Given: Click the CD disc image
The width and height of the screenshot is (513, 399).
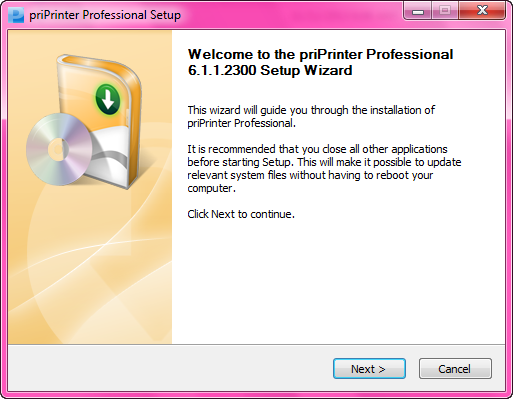Looking at the screenshot, I should (x=59, y=149).
